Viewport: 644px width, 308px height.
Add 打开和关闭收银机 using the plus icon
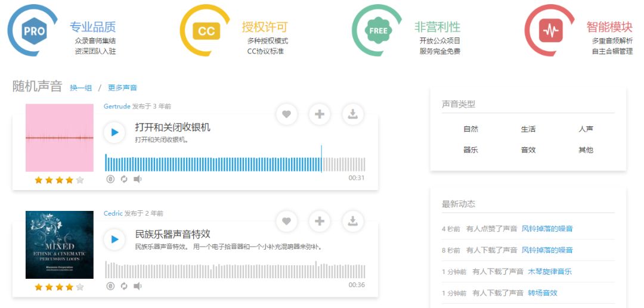point(320,114)
